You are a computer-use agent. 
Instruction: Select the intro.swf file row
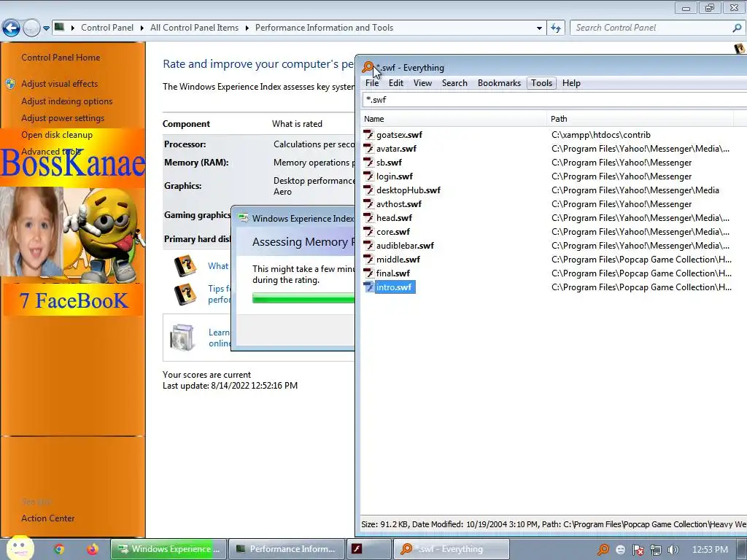click(x=553, y=287)
